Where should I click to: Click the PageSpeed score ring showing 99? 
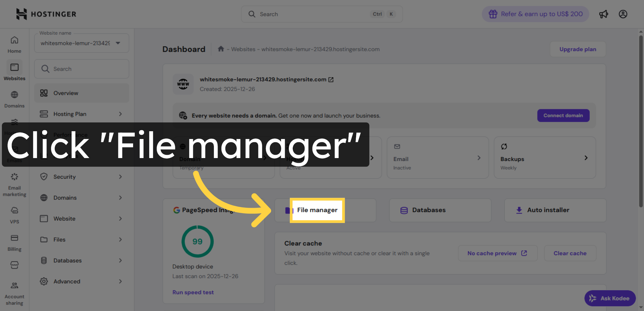point(197,241)
